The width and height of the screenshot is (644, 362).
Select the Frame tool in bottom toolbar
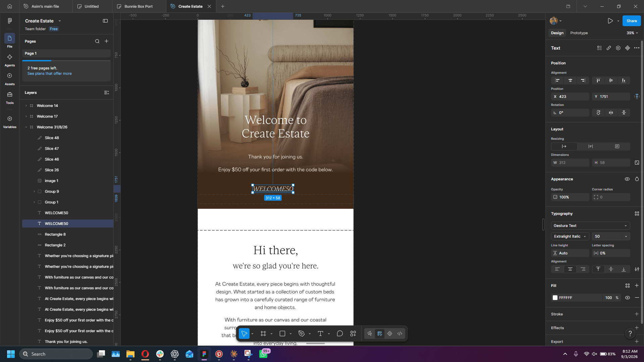pos(263,334)
